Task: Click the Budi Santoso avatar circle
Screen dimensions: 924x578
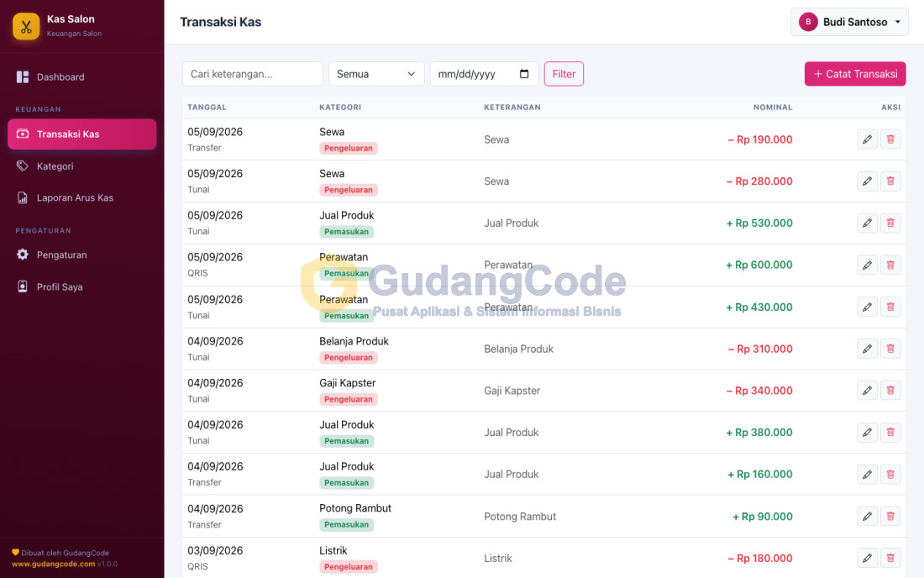Action: [x=808, y=22]
